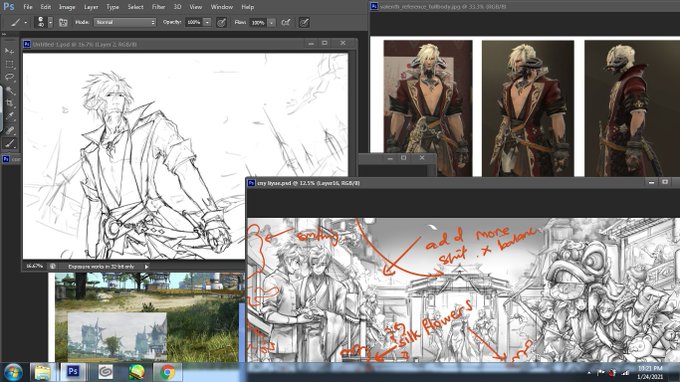Select the Healing Brush tool
The image size is (680, 382).
coord(10,130)
